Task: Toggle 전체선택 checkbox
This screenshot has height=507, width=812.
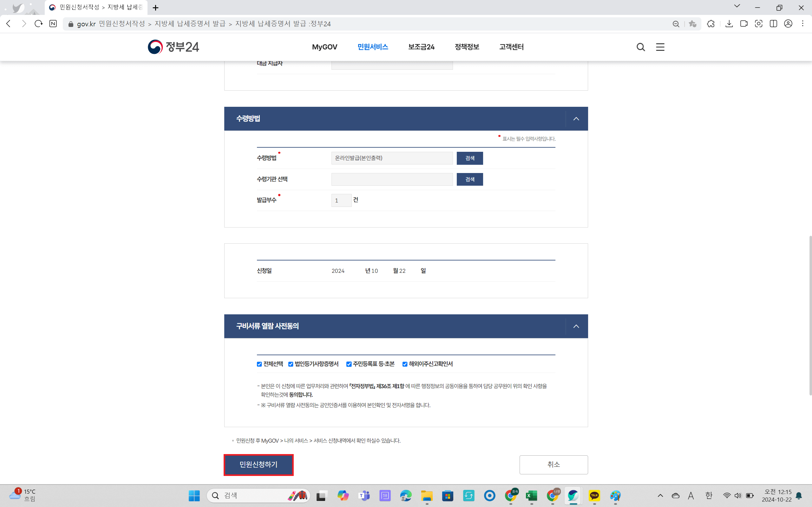Action: 259,364
